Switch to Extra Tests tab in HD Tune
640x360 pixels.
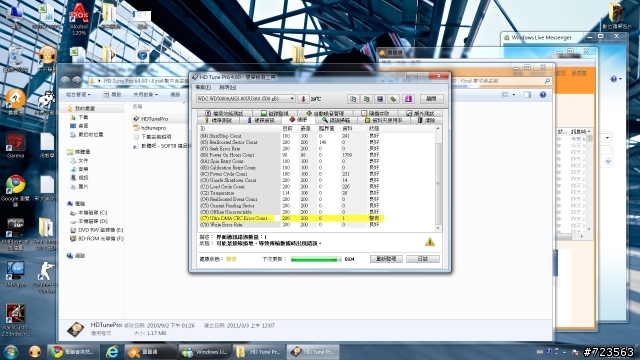coord(420,113)
